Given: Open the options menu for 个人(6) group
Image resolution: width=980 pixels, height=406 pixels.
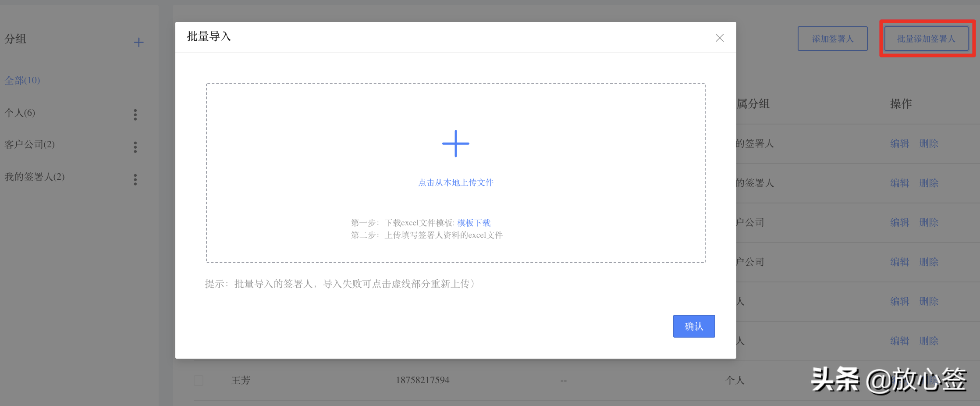Looking at the screenshot, I should [x=135, y=115].
